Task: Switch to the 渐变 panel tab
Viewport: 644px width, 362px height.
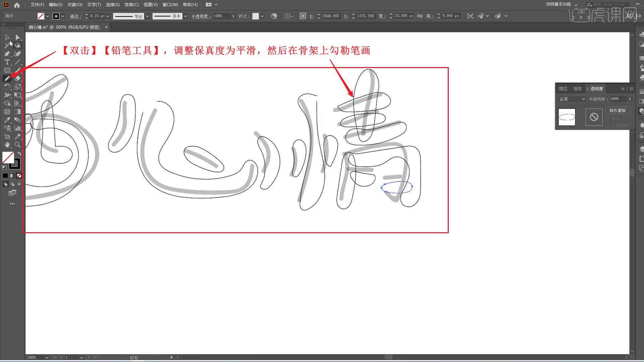Action: 578,88
